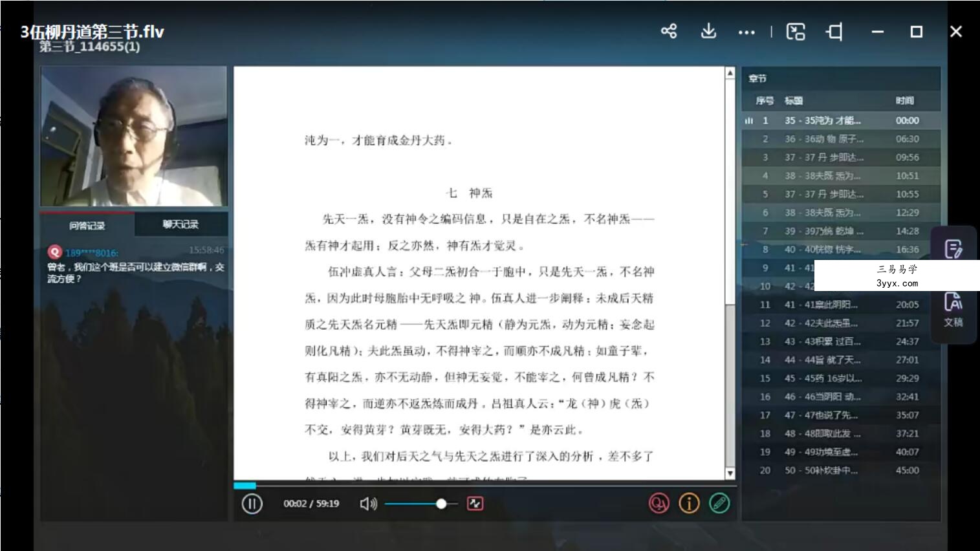
Task: Minimize the player window
Action: (x=877, y=31)
